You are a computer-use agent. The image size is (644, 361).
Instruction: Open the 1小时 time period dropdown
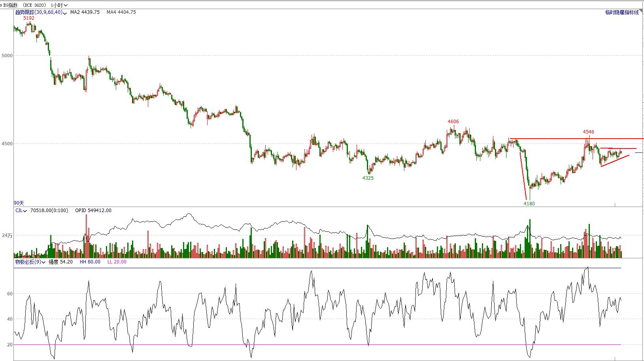coord(59,5)
